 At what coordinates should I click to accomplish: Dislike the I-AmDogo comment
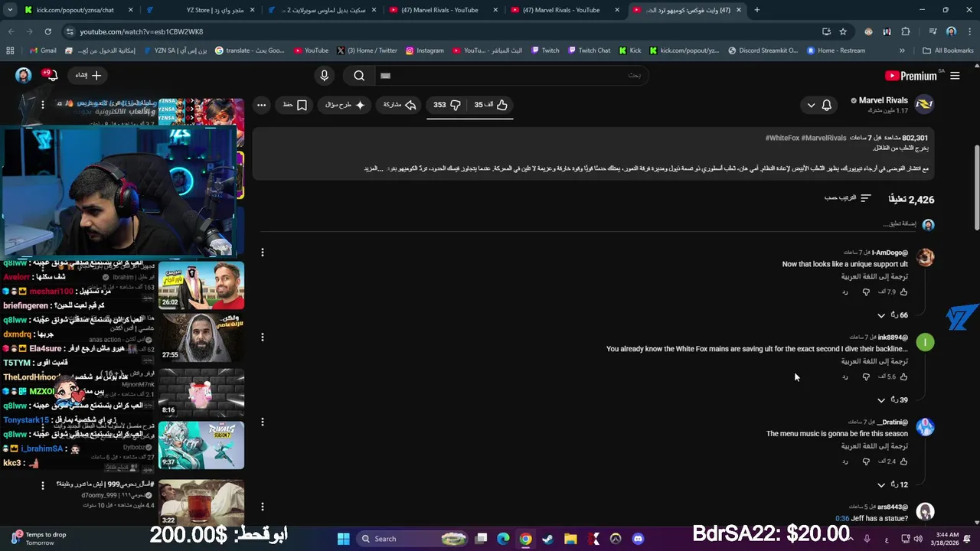(866, 292)
